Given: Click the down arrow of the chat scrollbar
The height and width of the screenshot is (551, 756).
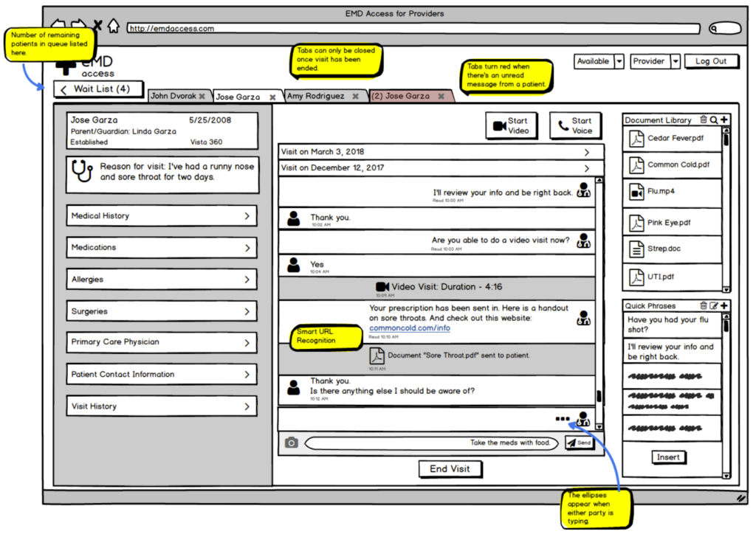Looking at the screenshot, I should pos(599,427).
